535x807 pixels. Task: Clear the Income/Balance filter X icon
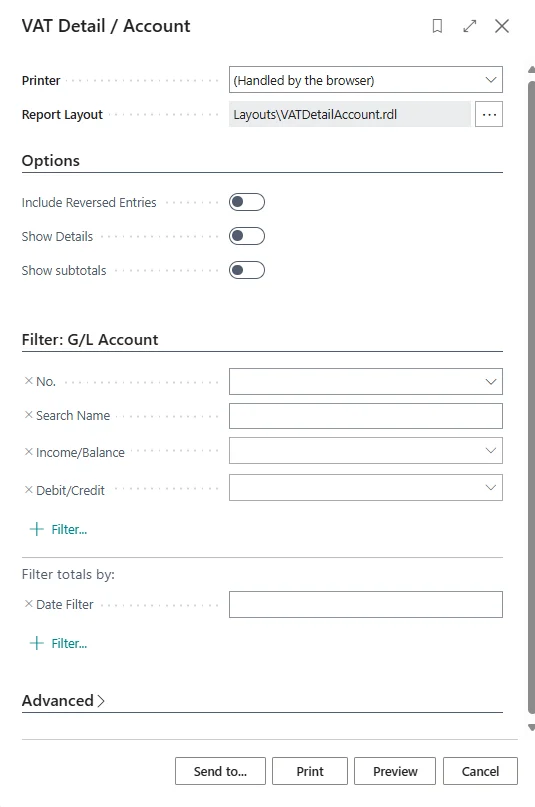[x=29, y=452]
